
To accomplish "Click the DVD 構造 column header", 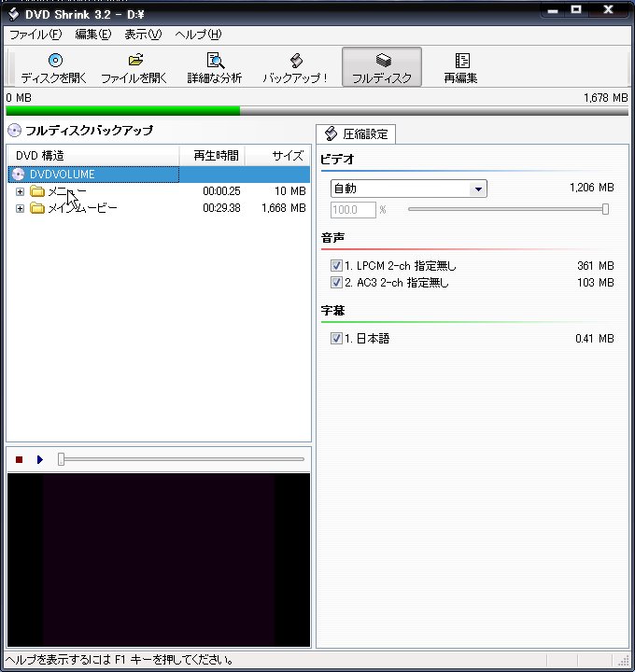I will click(93, 156).
